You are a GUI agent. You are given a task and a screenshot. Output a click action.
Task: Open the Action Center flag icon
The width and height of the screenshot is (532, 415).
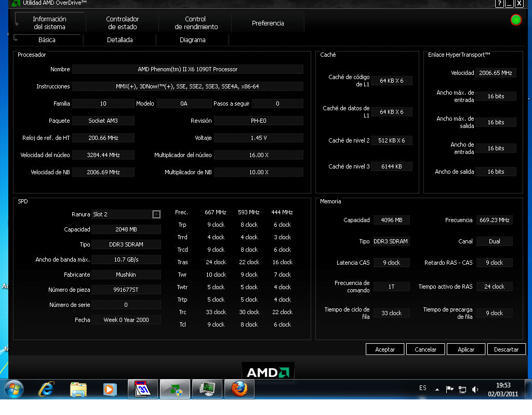(x=450, y=389)
